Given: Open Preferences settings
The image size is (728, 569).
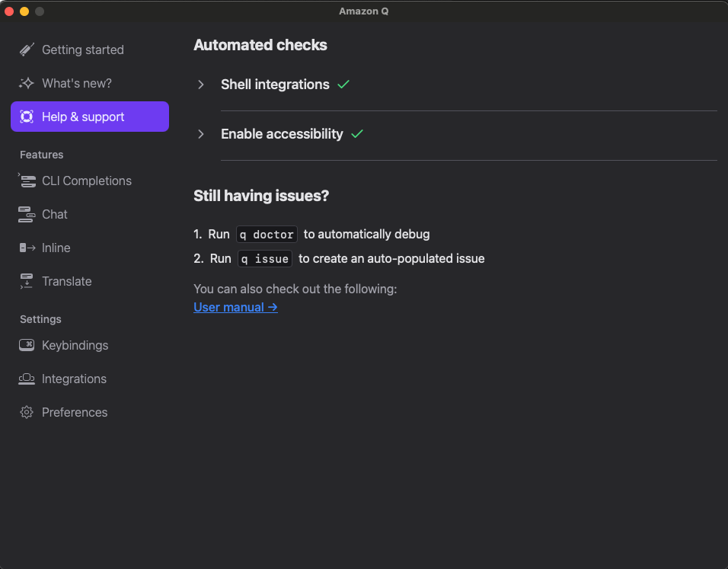Looking at the screenshot, I should (90, 412).
